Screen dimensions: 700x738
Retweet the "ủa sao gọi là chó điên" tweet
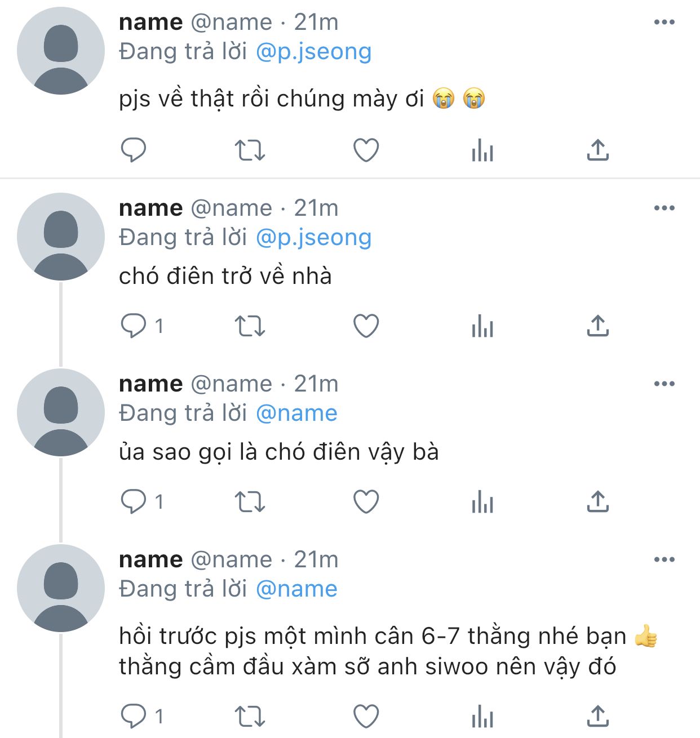(249, 502)
